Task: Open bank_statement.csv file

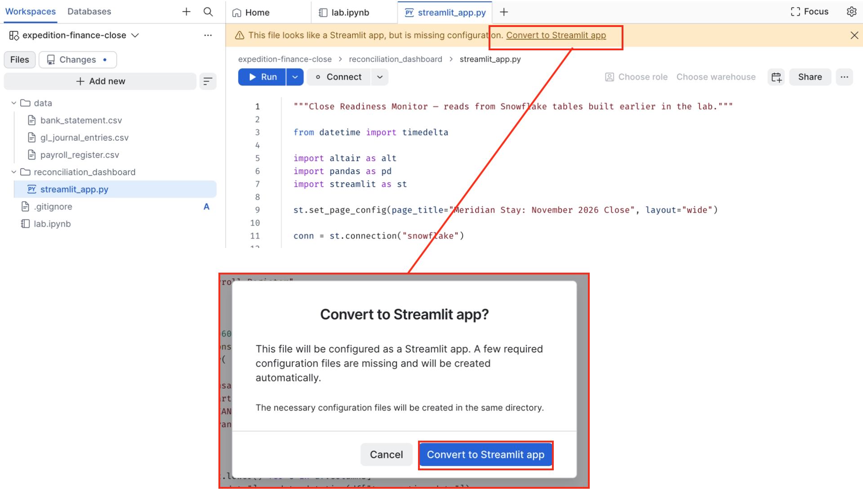Action: (81, 120)
